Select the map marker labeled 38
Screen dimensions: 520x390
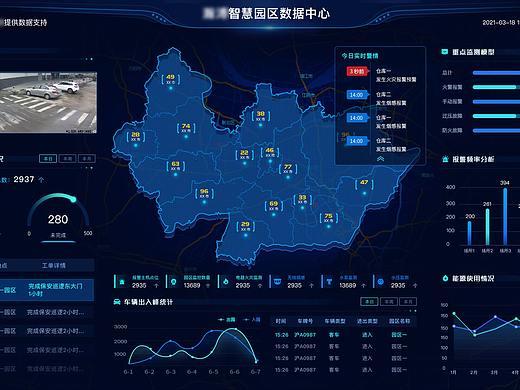260,116
